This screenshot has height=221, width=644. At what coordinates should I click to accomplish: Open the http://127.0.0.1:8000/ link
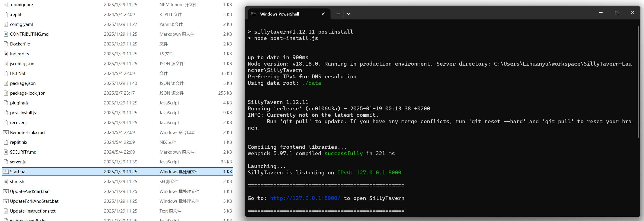click(x=305, y=198)
